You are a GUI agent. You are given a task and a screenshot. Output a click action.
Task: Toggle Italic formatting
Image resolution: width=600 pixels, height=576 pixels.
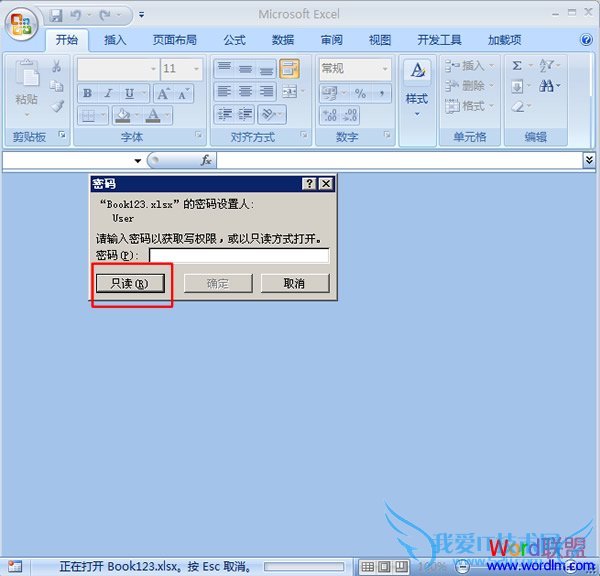pos(108,93)
